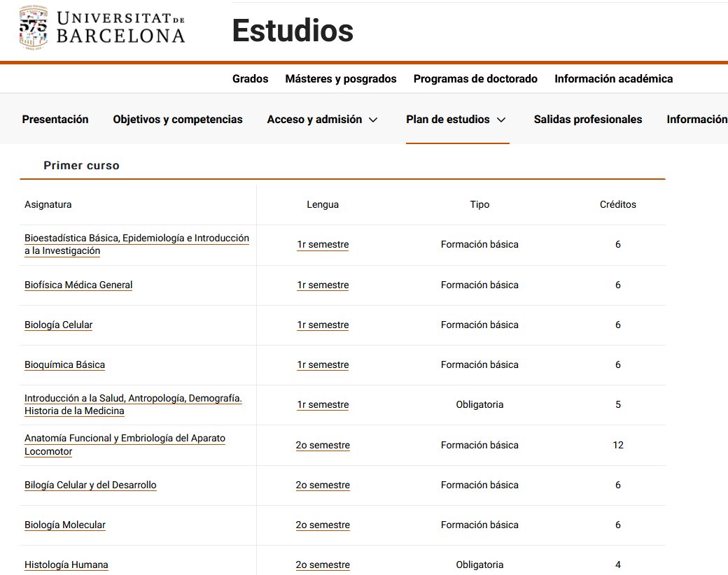Click the Créditos column header
Viewport: 728px width, 575px height.
click(x=618, y=205)
